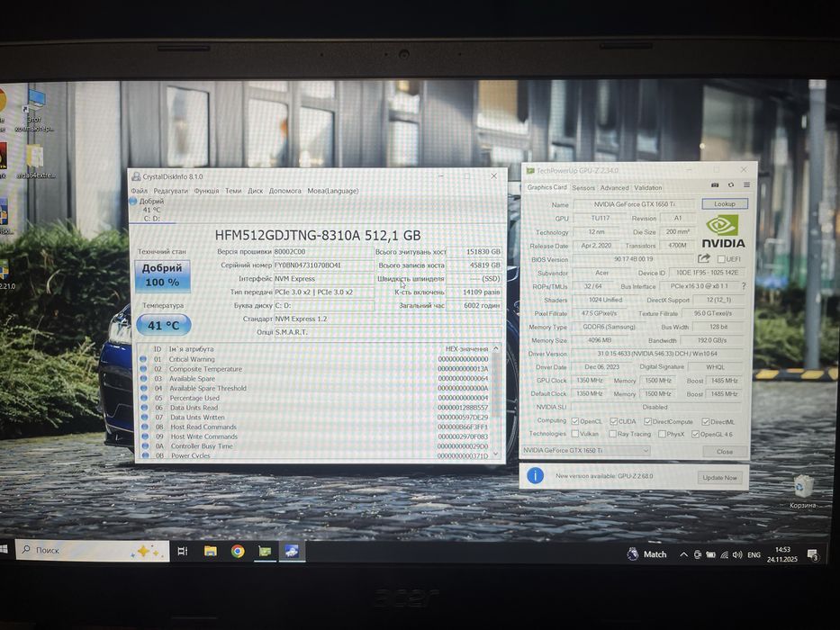Click blue status dot for Critical Warning
Image resolution: width=840 pixels, height=630 pixels.
(143, 359)
